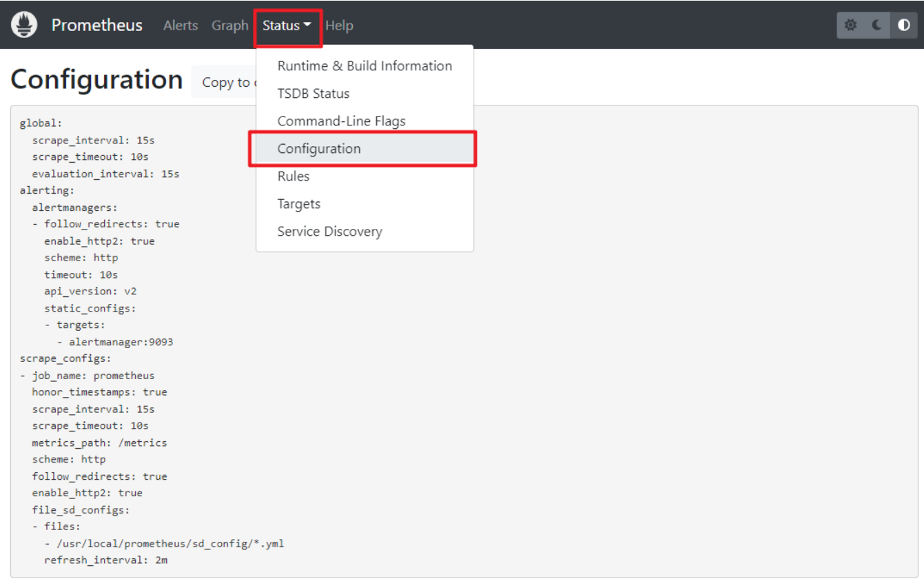
Task: Select Configuration in Status menu
Action: click(x=365, y=149)
